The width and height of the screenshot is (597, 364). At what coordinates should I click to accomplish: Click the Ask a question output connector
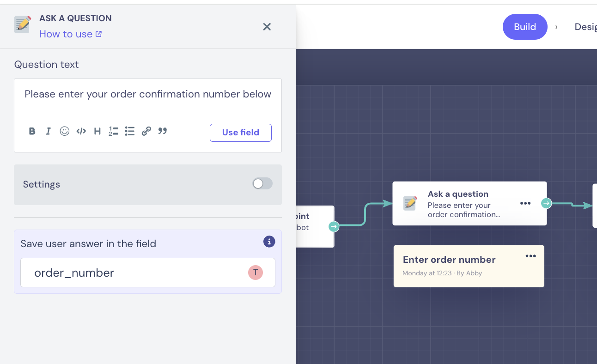(546, 203)
